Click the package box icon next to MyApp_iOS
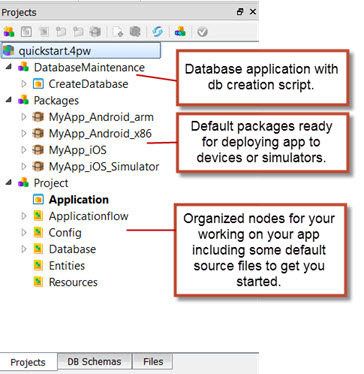The image size is (364, 374). pos(38,150)
